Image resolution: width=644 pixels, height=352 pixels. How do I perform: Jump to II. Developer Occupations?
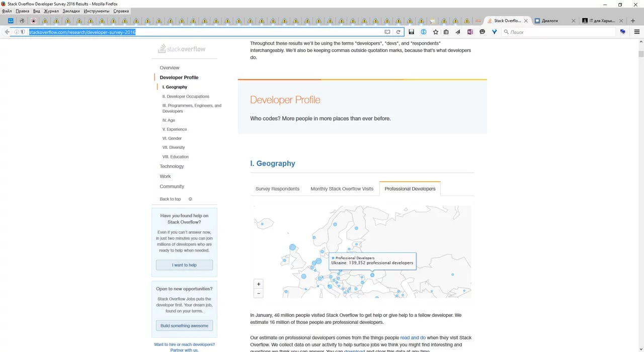[186, 97]
